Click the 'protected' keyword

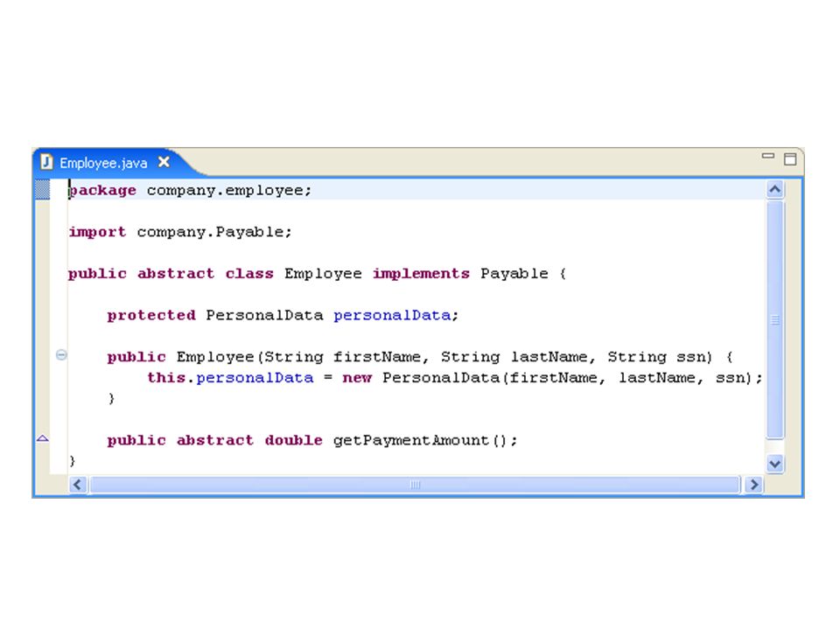151,315
